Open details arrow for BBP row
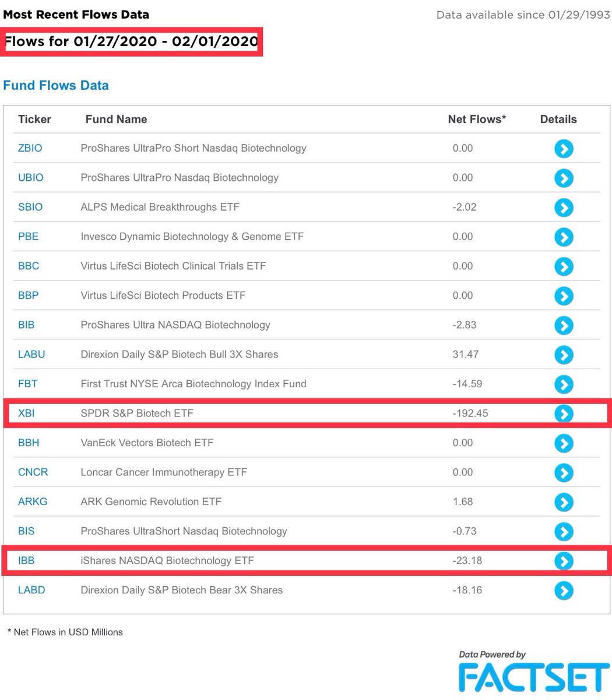Viewport: 612px width, 700px height. 564,296
